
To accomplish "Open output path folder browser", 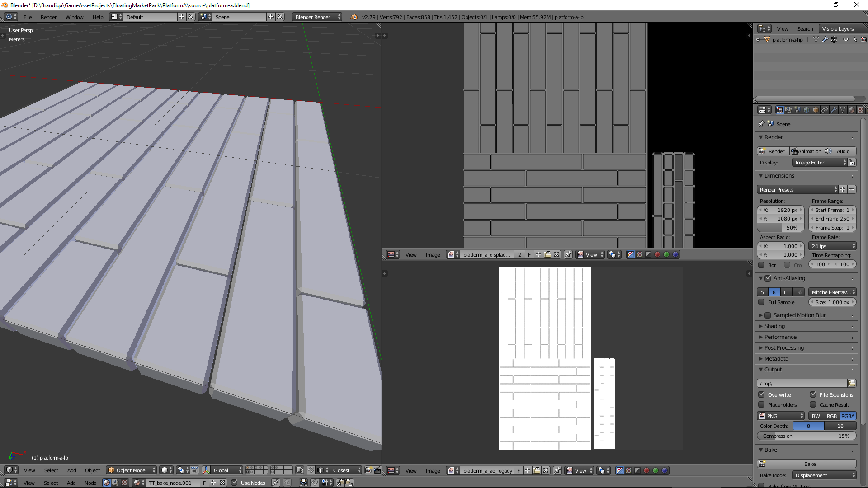I will [x=852, y=384].
